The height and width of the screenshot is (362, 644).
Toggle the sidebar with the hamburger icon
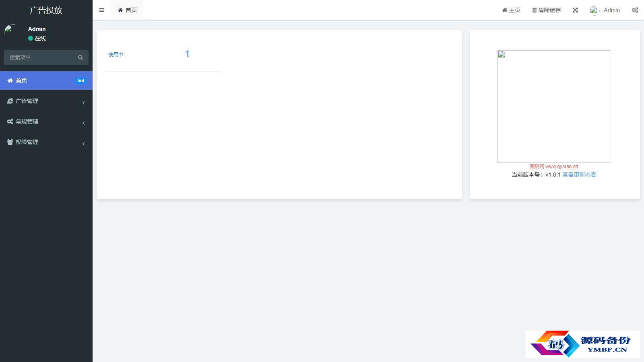click(101, 10)
